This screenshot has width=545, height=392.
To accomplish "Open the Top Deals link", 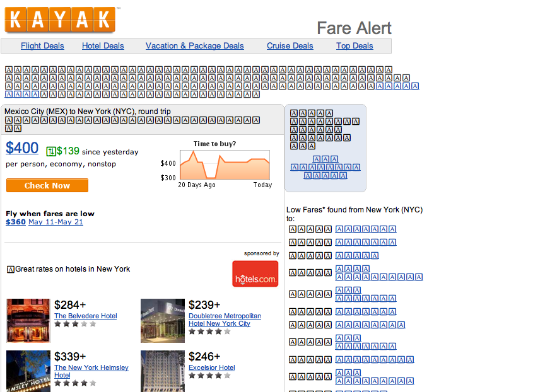I will (355, 46).
